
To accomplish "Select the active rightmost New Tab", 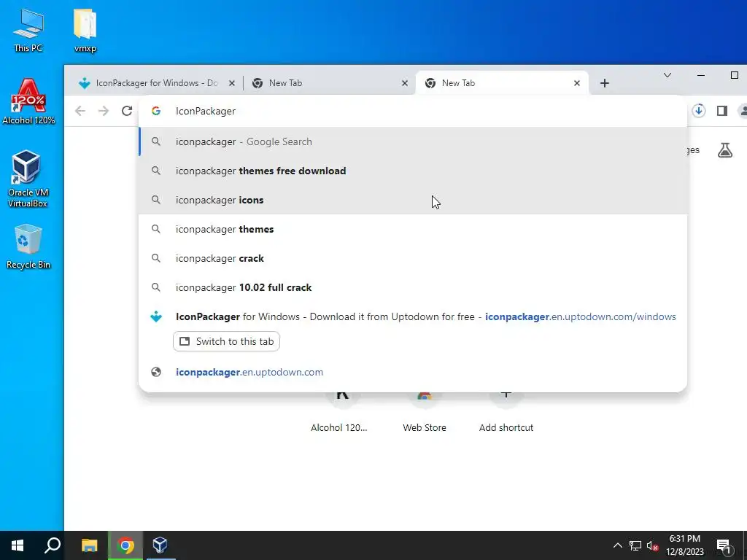I will (x=502, y=83).
